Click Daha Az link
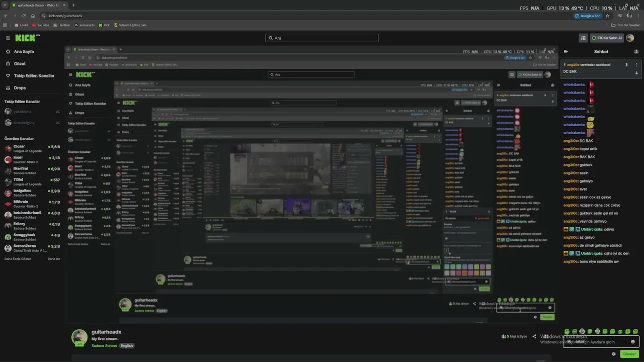Viewport: 644px width, 362px height. coord(54,258)
